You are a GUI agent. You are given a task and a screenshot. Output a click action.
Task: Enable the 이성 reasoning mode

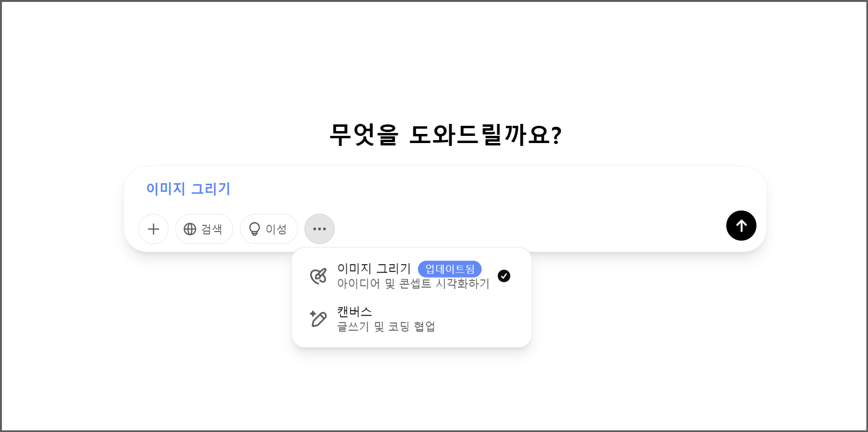click(x=268, y=229)
